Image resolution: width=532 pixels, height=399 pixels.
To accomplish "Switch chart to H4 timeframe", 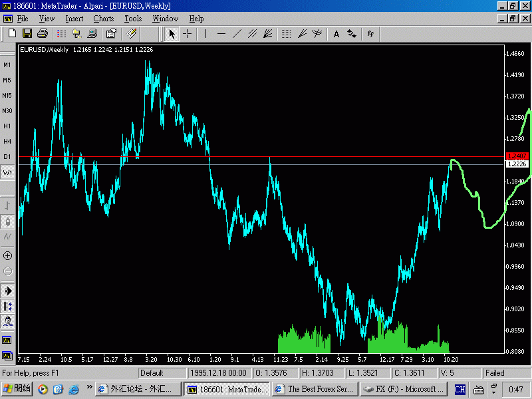I will 7,141.
